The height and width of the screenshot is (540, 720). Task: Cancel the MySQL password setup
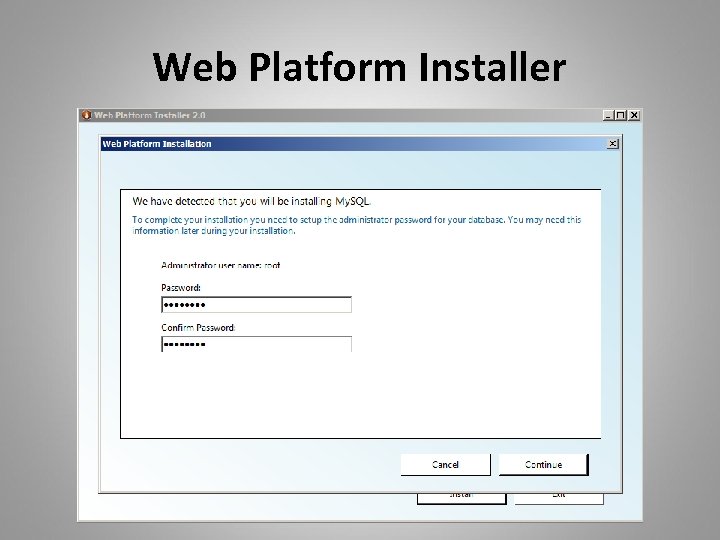[x=445, y=465]
